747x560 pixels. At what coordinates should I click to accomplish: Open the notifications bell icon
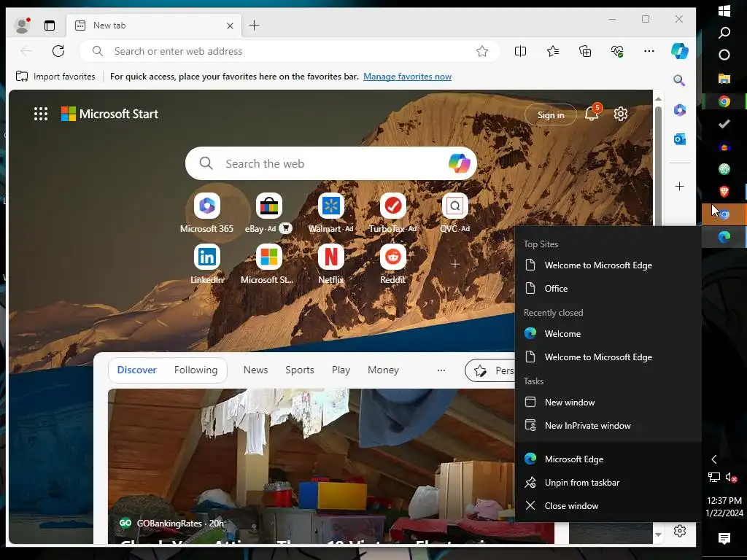pos(592,114)
